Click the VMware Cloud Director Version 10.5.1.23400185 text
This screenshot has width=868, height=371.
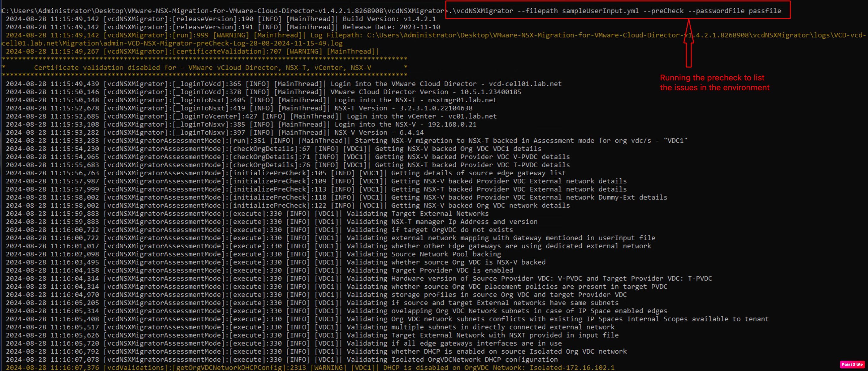[x=425, y=92]
